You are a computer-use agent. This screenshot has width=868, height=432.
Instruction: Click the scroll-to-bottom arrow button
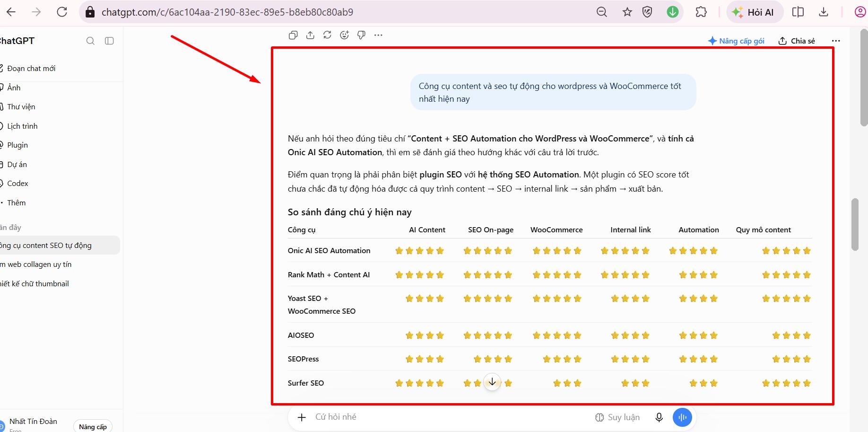tap(492, 382)
